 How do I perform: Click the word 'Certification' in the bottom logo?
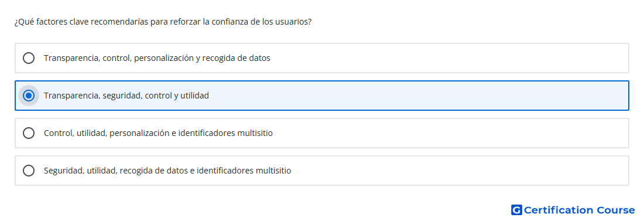(x=559, y=210)
